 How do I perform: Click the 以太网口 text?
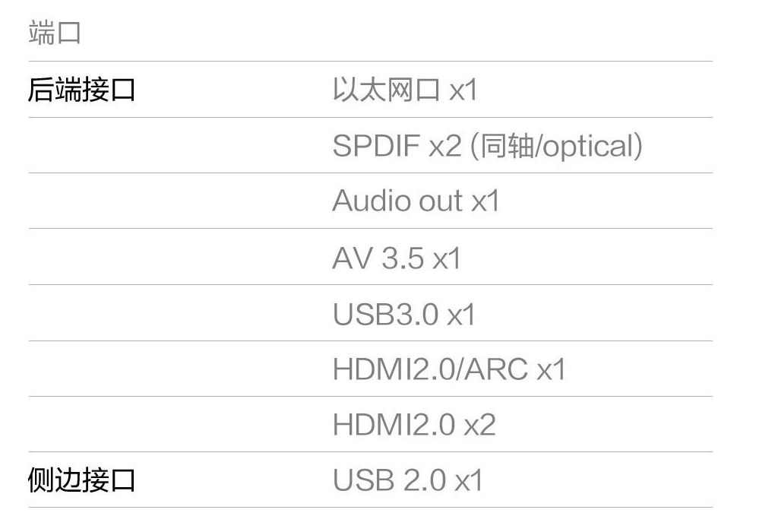[386, 90]
